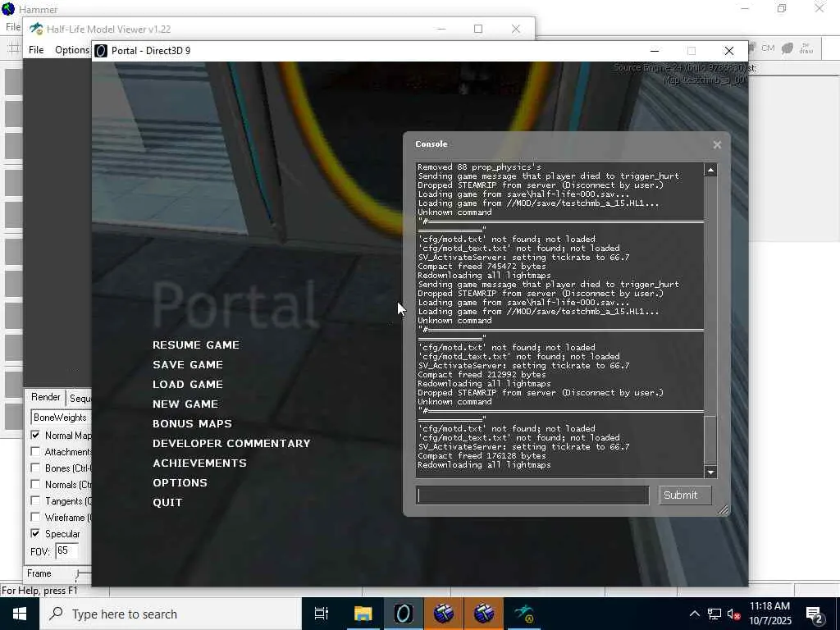Click the speech bubble toolbar icon in Hammer

click(787, 48)
